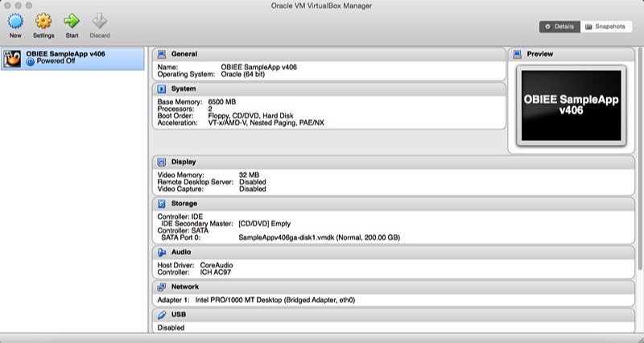Image resolution: width=644 pixels, height=343 pixels.
Task: Click the Linux penguin VM icon
Action: (12, 58)
